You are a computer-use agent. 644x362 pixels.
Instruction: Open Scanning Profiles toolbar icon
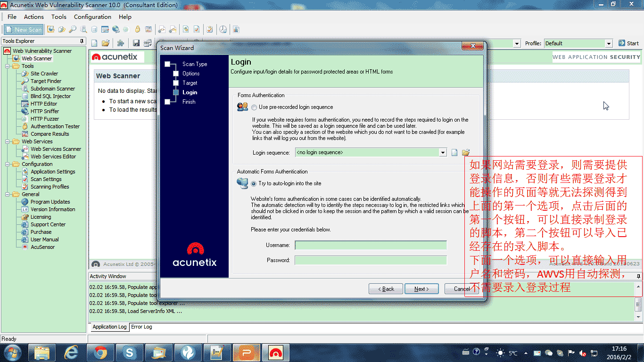coord(210,29)
